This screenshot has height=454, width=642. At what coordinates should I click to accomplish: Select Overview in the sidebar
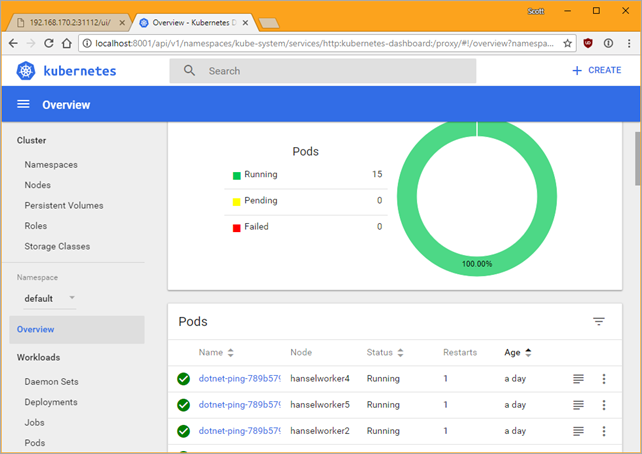click(x=77, y=330)
